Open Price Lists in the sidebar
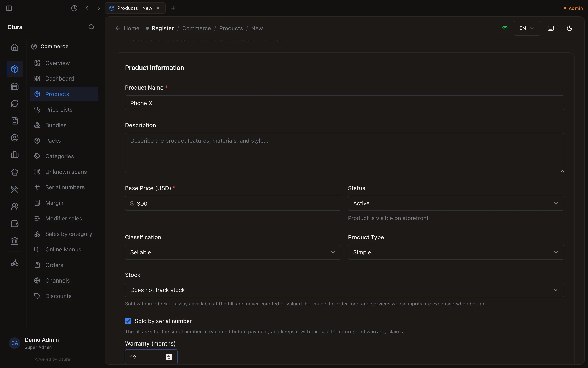Viewport: 588px width, 368px height. point(64,110)
